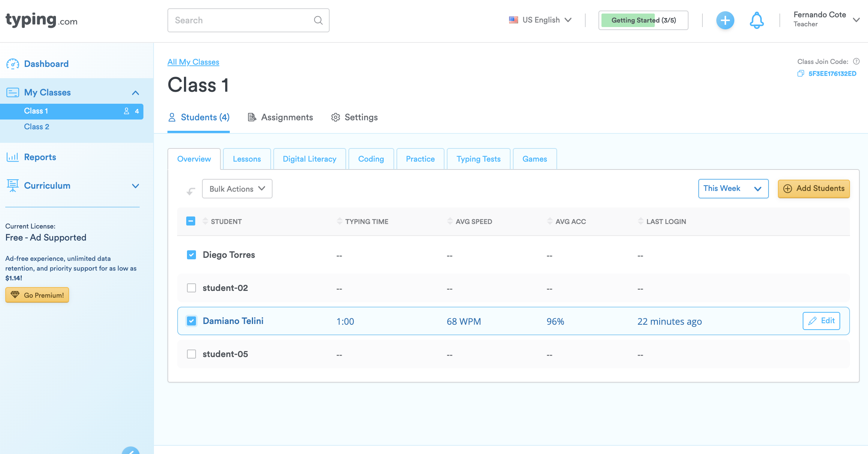Click the Getting Started progress bar
868x454 pixels.
[643, 20]
